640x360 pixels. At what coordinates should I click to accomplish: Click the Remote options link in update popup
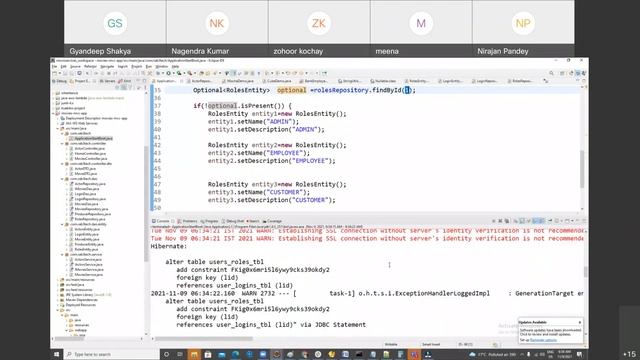pyautogui.click(x=543, y=340)
